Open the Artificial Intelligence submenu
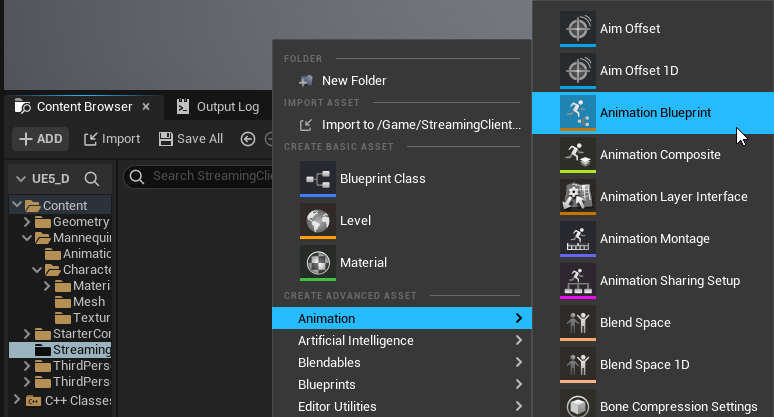Image resolution: width=774 pixels, height=417 pixels. (x=400, y=340)
